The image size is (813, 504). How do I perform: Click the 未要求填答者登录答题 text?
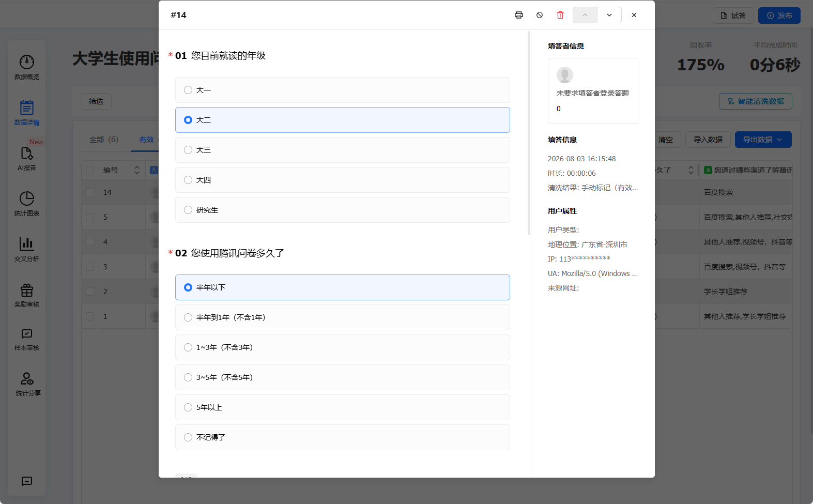click(593, 93)
